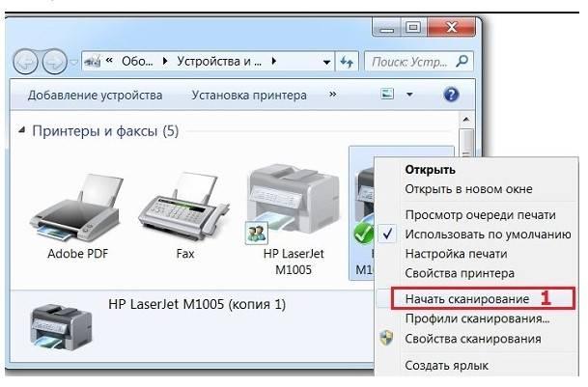Click HP LaserJet M1005 (копия 1) details text

(x=197, y=304)
